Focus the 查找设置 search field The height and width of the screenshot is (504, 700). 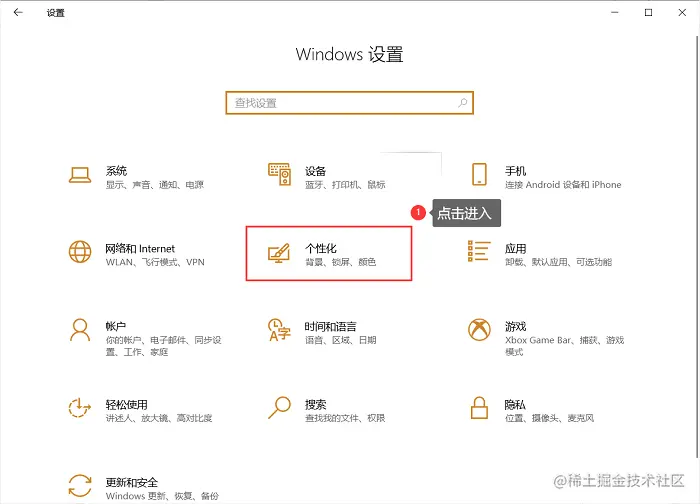point(349,103)
